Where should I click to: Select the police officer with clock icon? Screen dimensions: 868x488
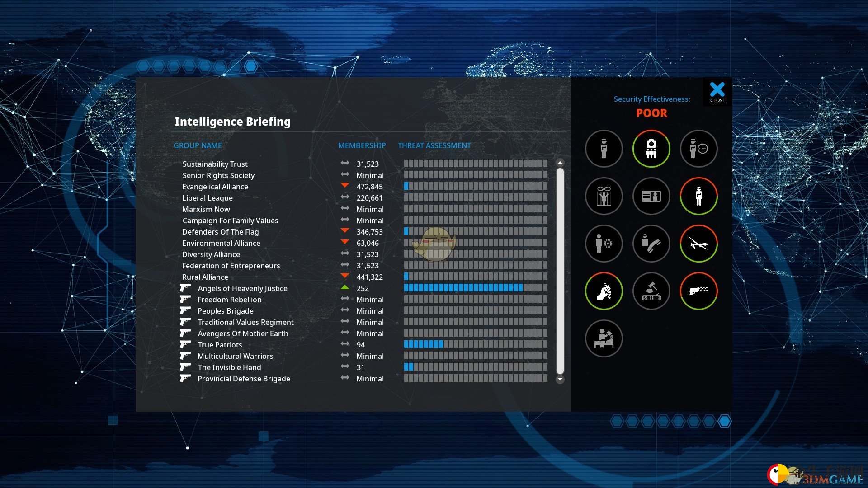(698, 149)
